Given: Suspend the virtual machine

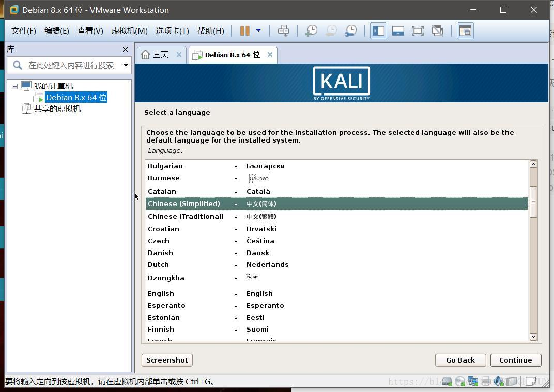Looking at the screenshot, I should click(x=243, y=30).
